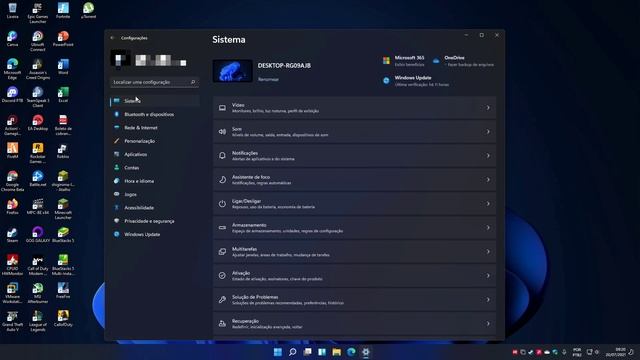This screenshot has width=640, height=360.
Task: Open the Ligar/Desligar power settings row
Action: point(354,204)
